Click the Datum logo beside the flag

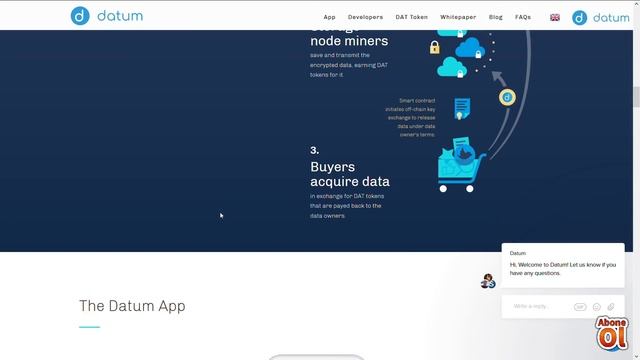(x=600, y=18)
